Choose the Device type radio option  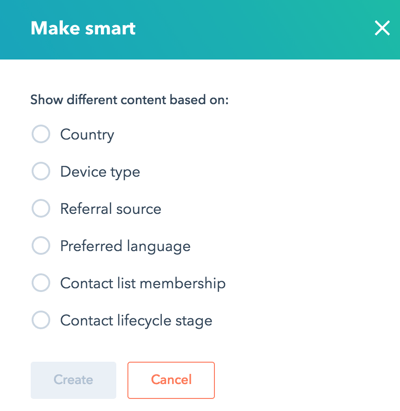pyautogui.click(x=41, y=171)
